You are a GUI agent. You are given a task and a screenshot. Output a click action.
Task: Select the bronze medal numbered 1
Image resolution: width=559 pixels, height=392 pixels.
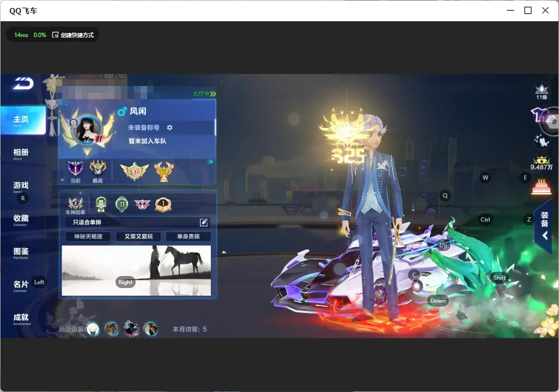point(163,204)
